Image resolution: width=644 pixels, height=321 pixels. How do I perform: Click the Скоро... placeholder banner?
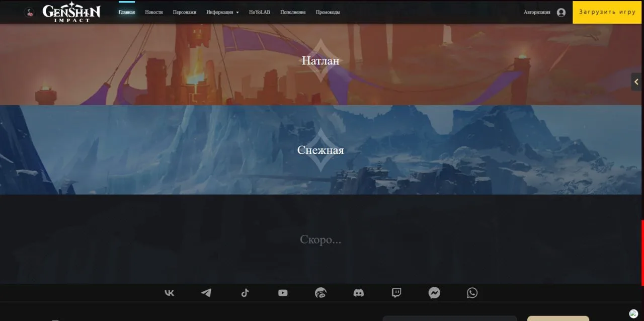tap(321, 239)
